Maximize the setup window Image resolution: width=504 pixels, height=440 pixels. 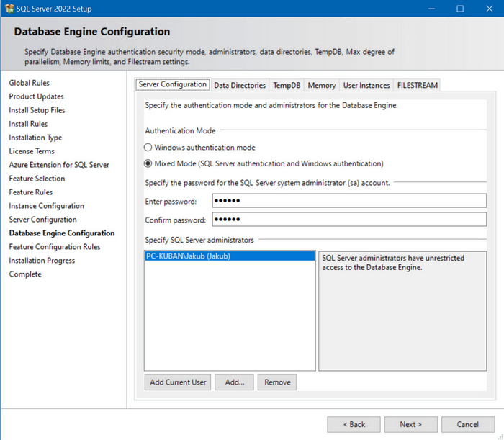pos(460,9)
